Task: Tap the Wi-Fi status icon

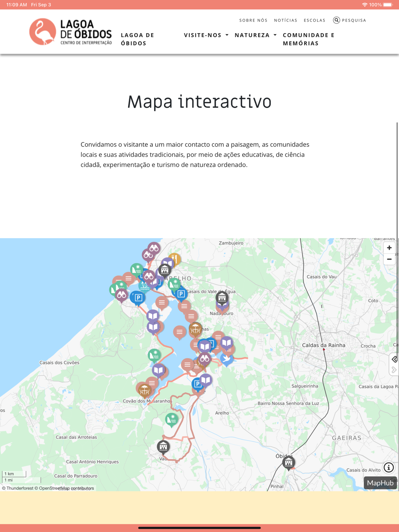Action: click(364, 5)
